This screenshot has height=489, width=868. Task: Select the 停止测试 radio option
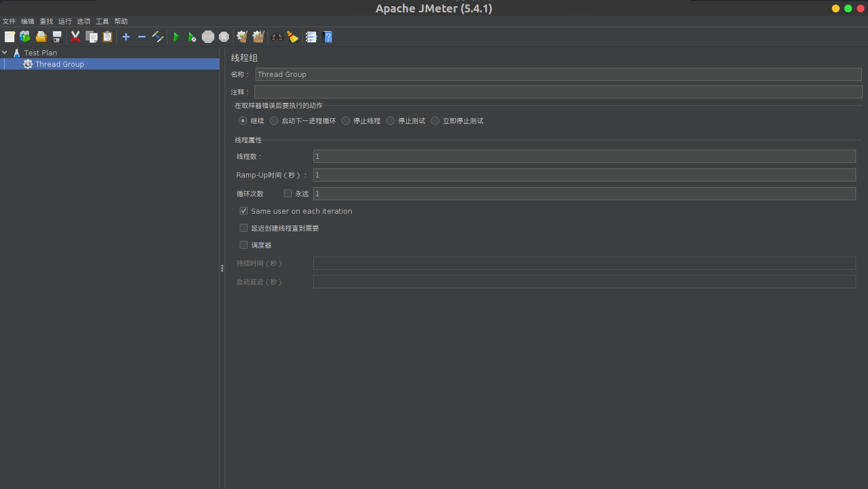pyautogui.click(x=390, y=120)
